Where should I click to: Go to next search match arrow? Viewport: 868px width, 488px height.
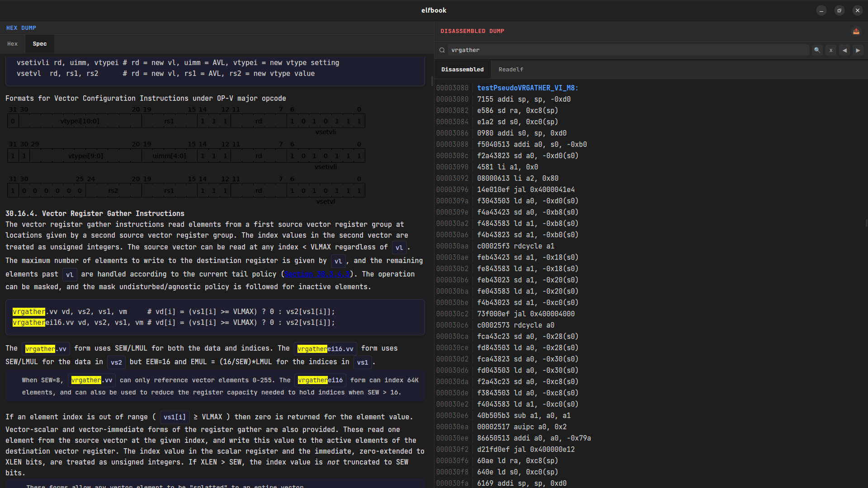pos(858,50)
